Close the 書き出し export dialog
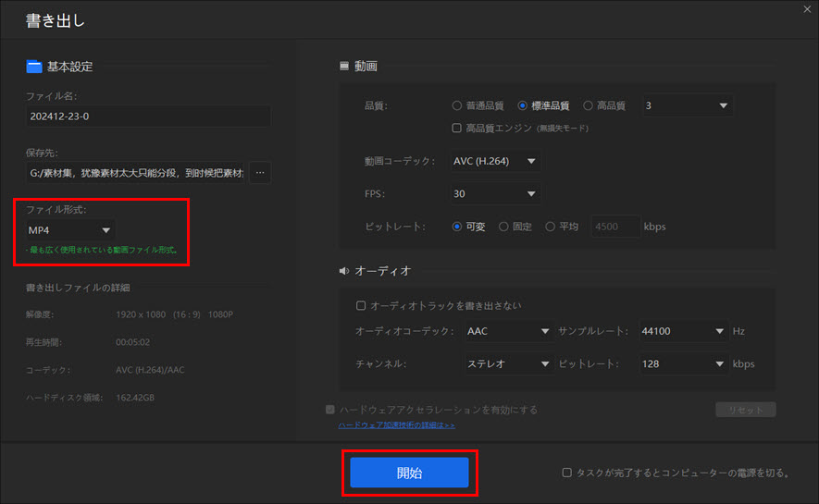Viewport: 819px width, 504px height. point(803,10)
